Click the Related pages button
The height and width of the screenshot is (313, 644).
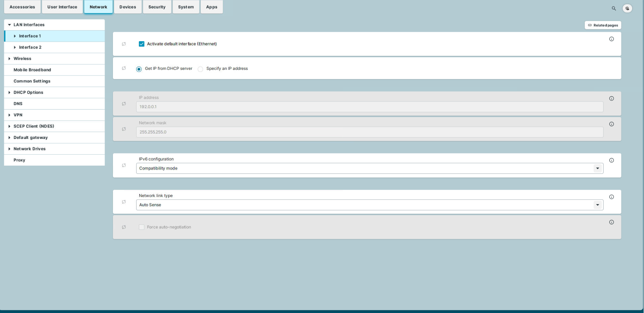click(603, 25)
